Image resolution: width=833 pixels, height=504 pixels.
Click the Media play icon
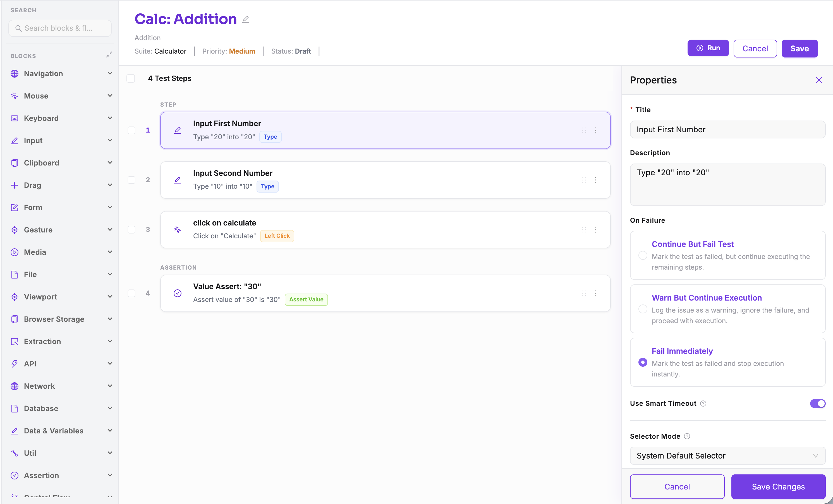(x=15, y=252)
